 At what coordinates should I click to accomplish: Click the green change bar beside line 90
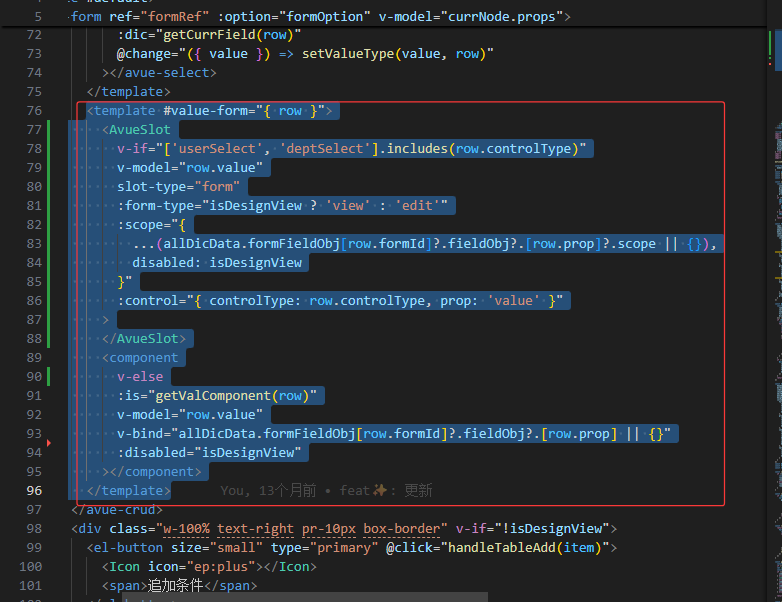[x=48, y=377]
